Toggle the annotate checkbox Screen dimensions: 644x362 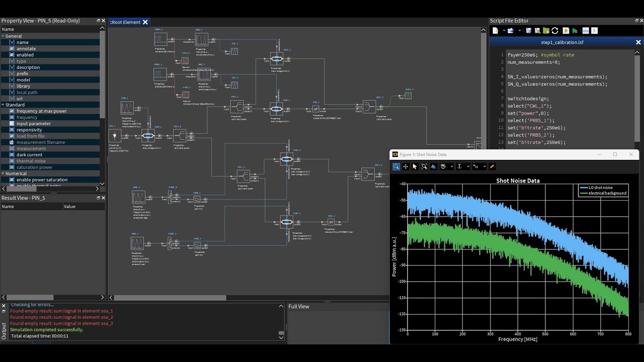coord(12,49)
